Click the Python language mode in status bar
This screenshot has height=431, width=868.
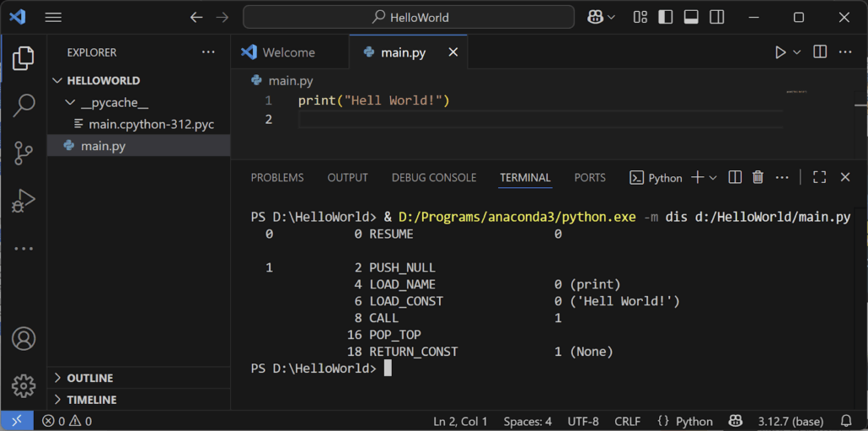(684, 421)
